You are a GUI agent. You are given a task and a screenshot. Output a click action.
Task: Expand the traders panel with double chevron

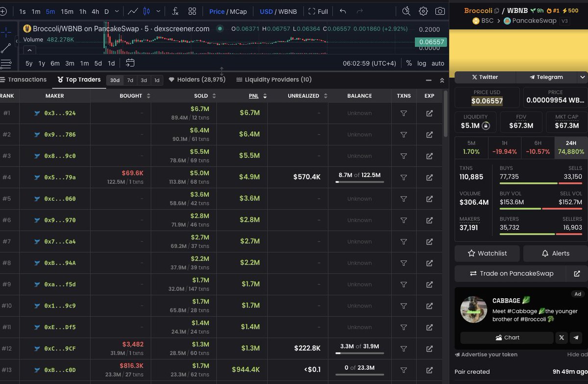coord(442,80)
